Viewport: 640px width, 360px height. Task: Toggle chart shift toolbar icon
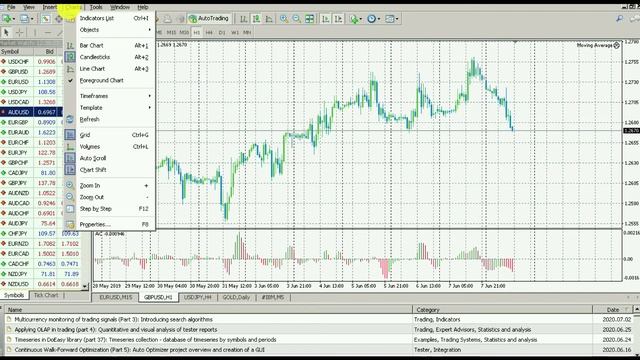(x=338, y=19)
